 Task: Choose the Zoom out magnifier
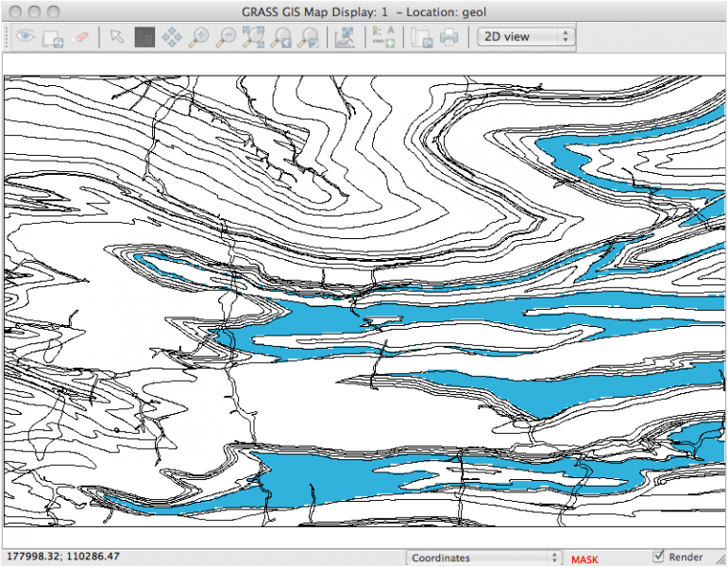tap(226, 38)
